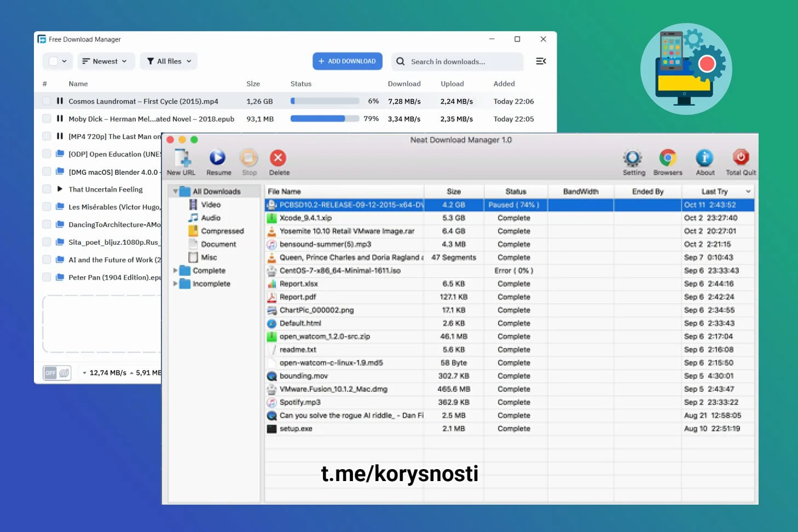Click the About info icon
The image size is (798, 532).
click(x=704, y=158)
